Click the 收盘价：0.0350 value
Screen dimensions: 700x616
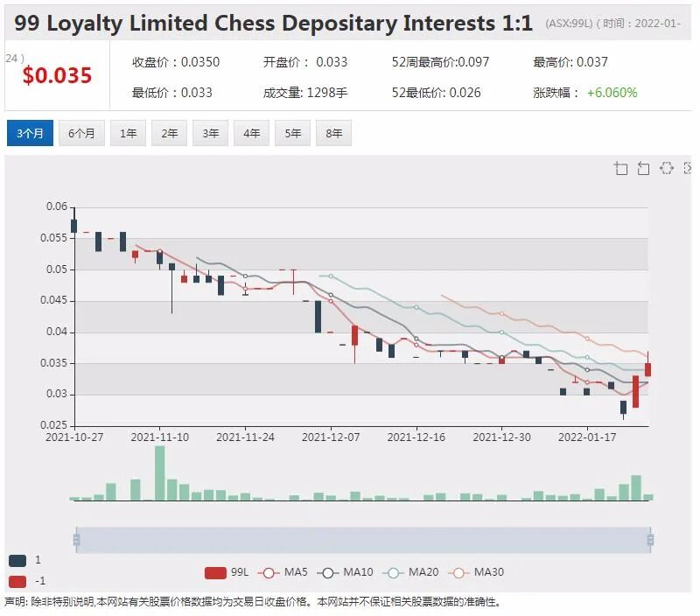coord(176,62)
